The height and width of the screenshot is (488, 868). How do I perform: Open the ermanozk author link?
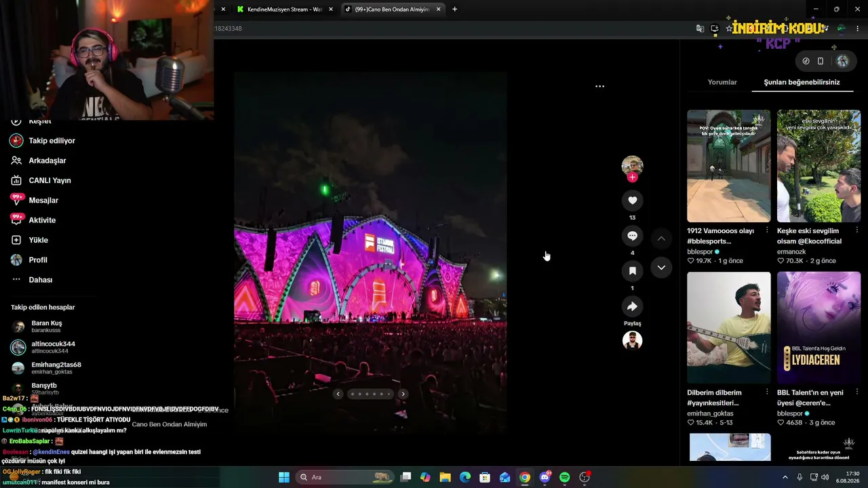pos(791,251)
